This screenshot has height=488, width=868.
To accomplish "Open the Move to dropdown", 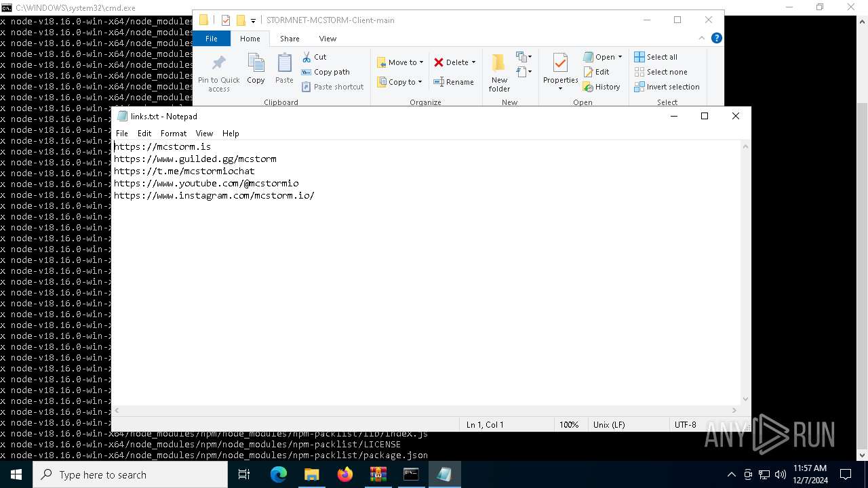I will tap(400, 62).
